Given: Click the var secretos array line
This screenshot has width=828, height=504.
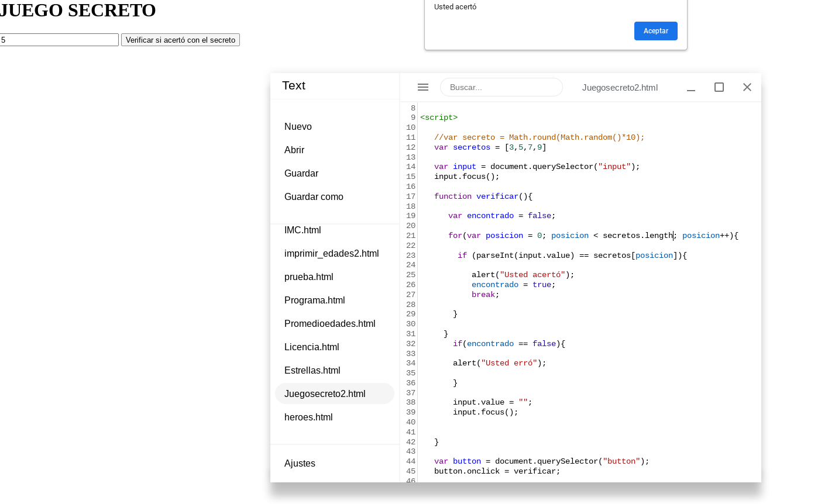Looking at the screenshot, I should click(x=490, y=147).
